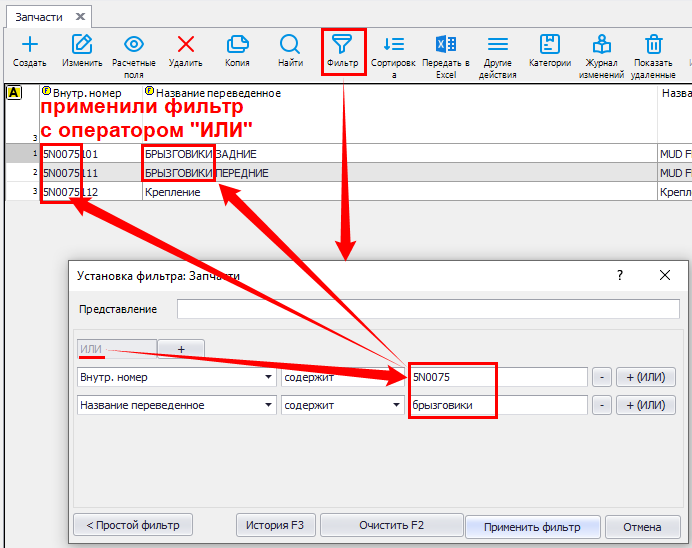The image size is (692, 548).
Task: Expand the Название переведенное field dropdown
Action: tap(268, 406)
